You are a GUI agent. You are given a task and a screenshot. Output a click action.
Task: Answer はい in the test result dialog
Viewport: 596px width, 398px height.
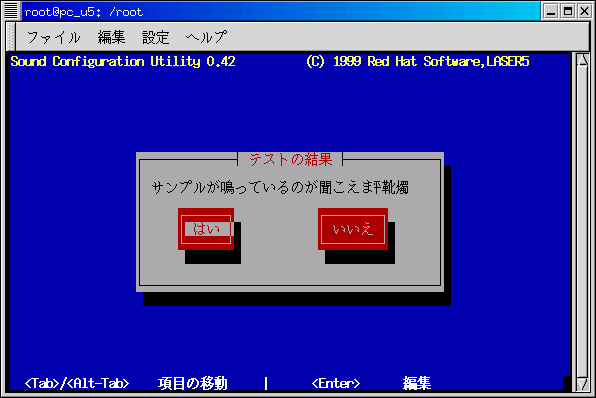pos(206,229)
